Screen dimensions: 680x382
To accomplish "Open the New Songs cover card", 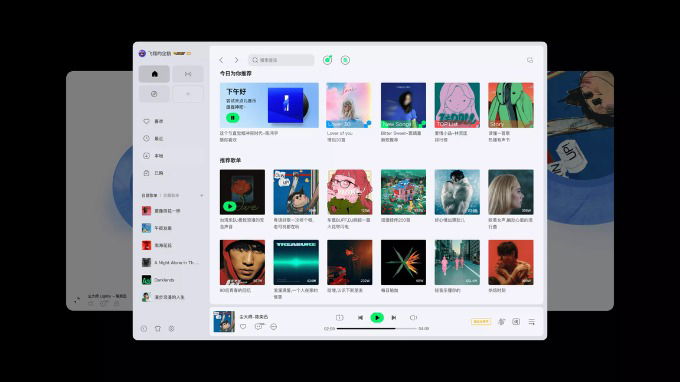I will coord(403,105).
